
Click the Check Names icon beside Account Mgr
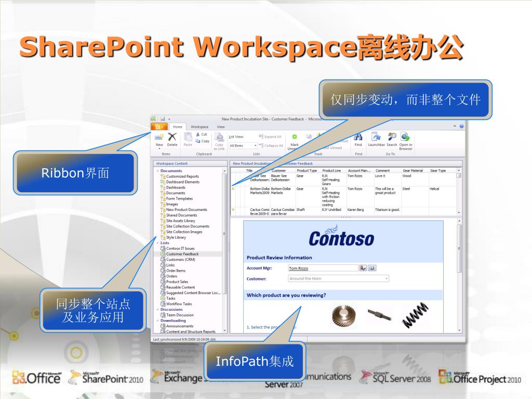pos(363,268)
